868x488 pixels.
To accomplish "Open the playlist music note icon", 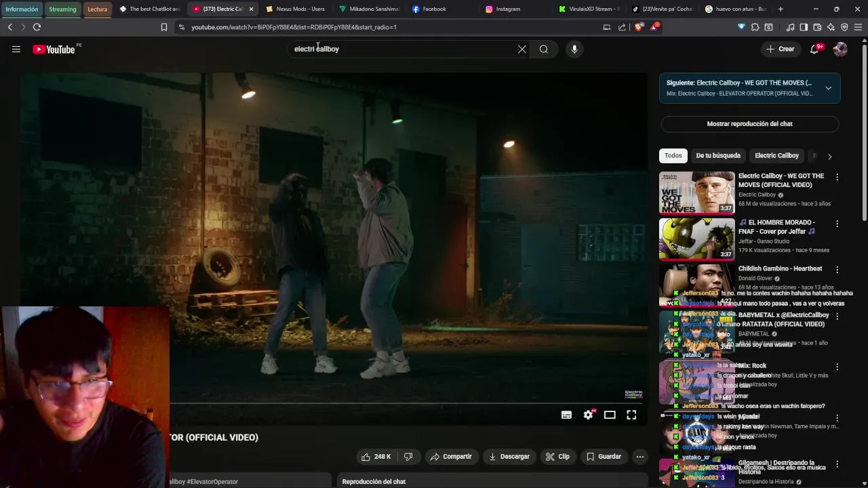I will 790,27.
